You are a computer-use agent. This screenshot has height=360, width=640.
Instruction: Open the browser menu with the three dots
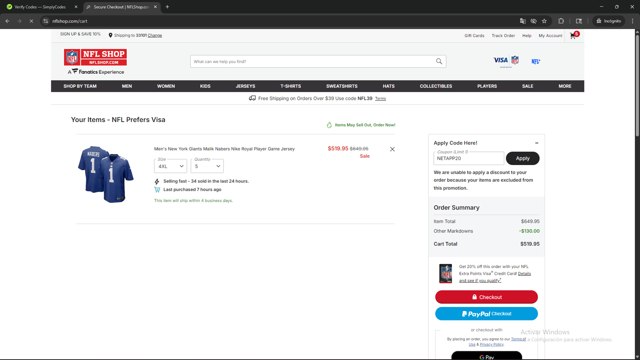click(x=632, y=21)
